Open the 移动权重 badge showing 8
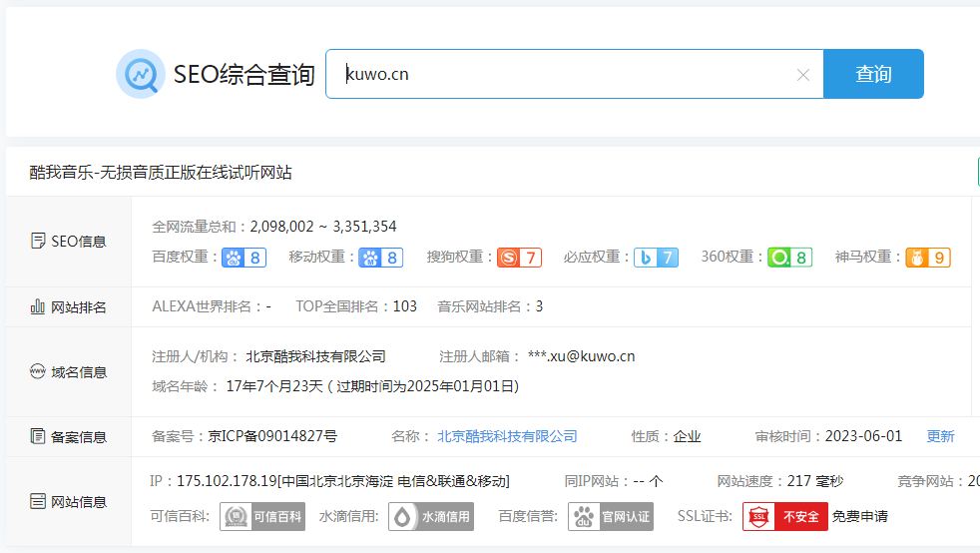This screenshot has height=553, width=980. pyautogui.click(x=380, y=258)
